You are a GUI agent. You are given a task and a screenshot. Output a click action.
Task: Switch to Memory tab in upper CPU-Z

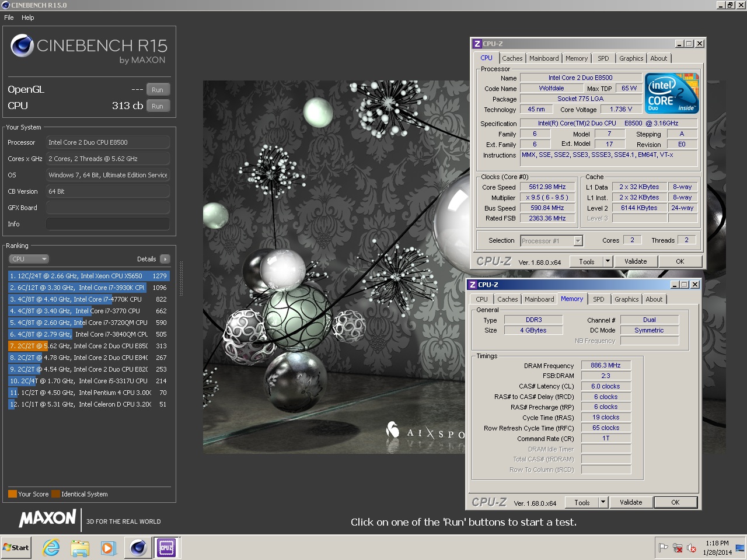click(577, 58)
